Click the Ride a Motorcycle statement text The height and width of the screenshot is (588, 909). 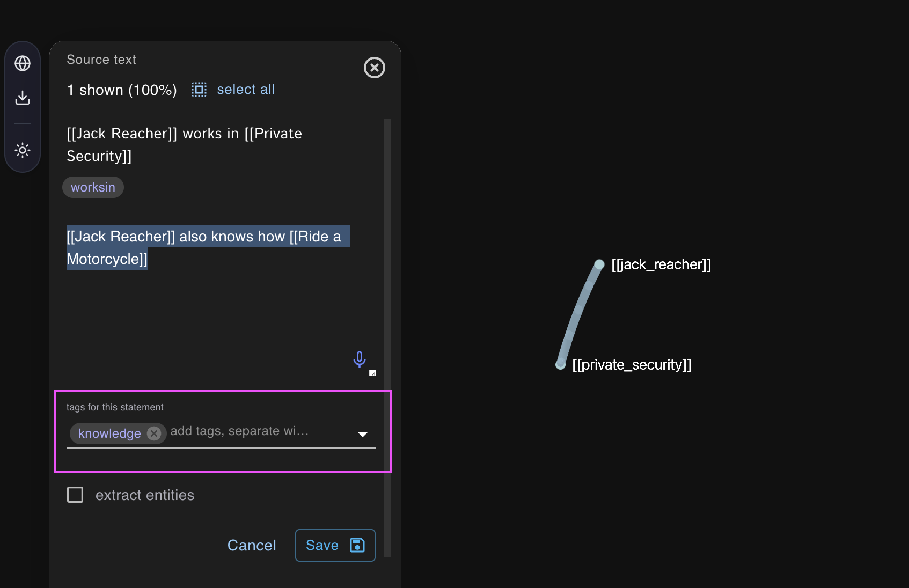coord(208,247)
